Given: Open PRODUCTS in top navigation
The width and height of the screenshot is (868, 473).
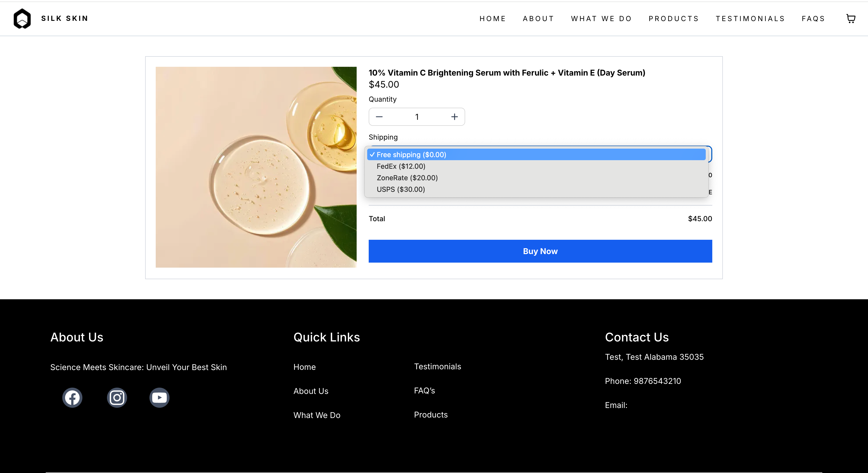Looking at the screenshot, I should [x=674, y=19].
